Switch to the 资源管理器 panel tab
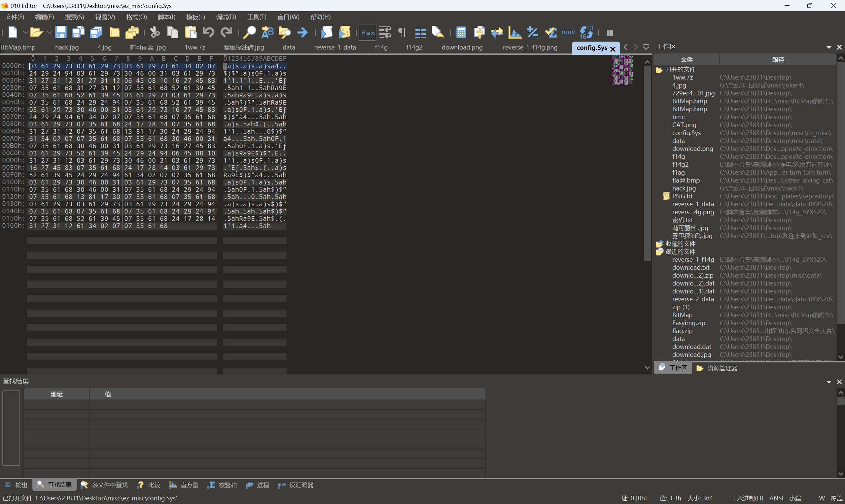This screenshot has height=504, width=845. pyautogui.click(x=717, y=368)
